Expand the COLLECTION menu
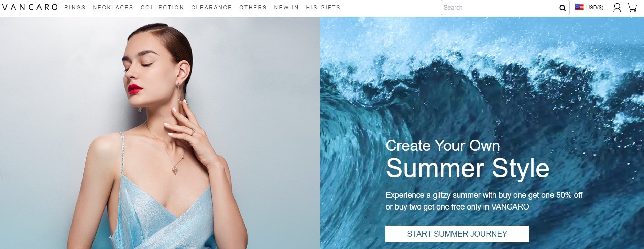 162,8
